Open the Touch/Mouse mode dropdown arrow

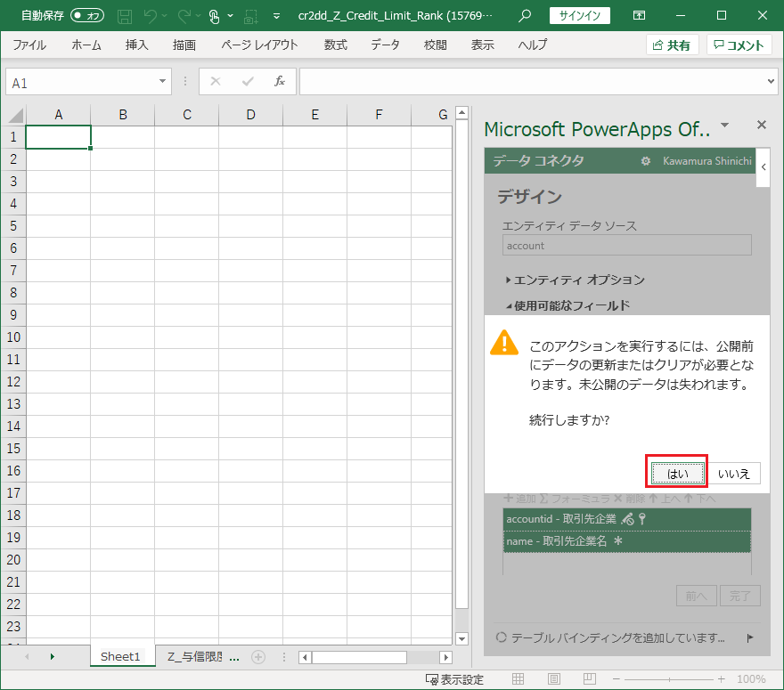tap(230, 16)
